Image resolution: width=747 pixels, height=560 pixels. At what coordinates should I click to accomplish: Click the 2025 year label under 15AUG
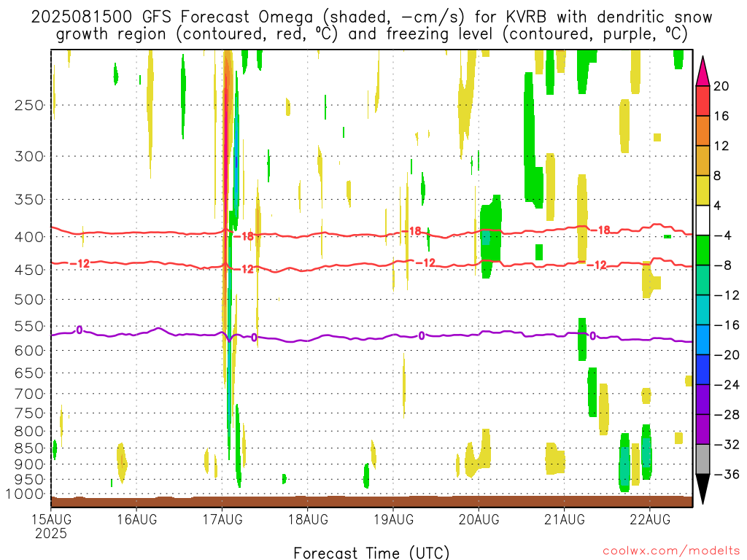pos(51,533)
